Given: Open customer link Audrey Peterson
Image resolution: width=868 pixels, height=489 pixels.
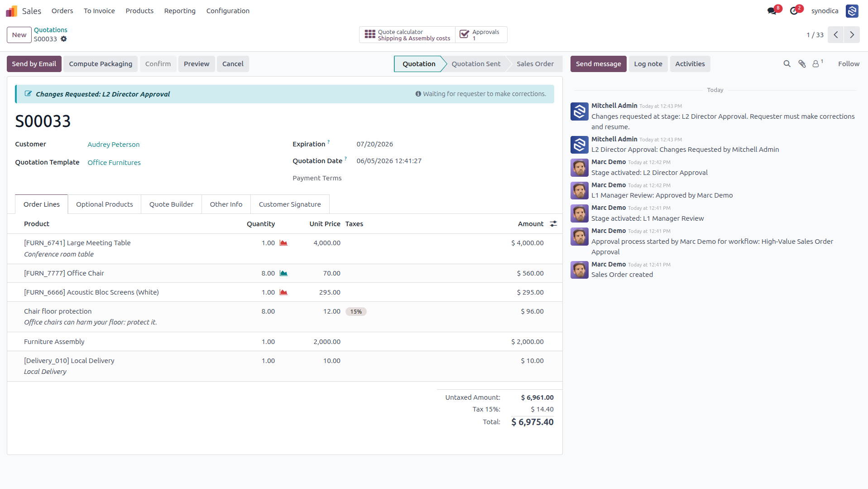Looking at the screenshot, I should (x=114, y=145).
